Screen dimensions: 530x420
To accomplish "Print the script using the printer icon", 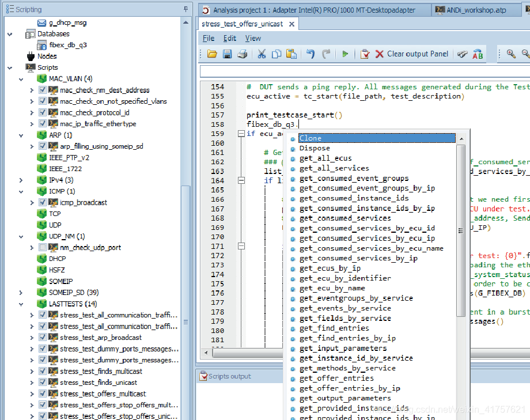I will pos(243,54).
